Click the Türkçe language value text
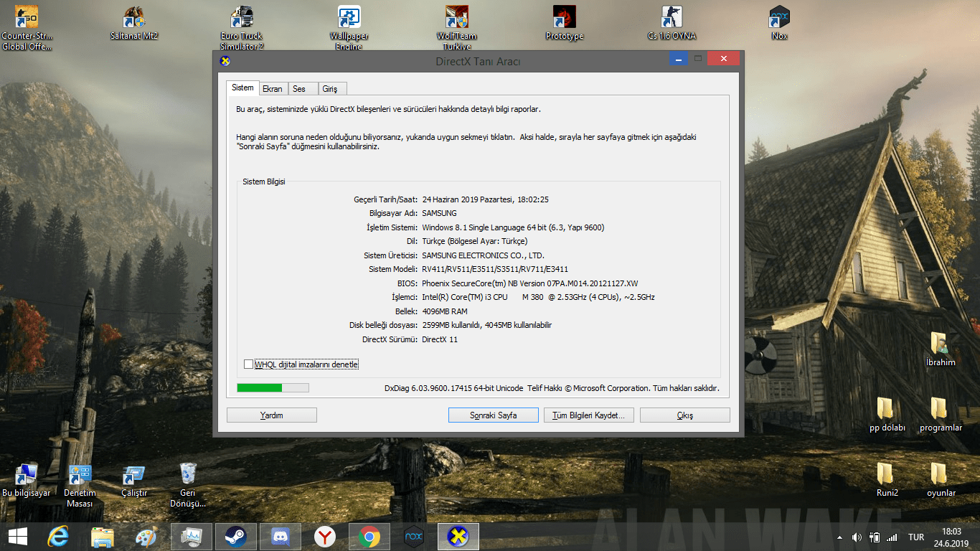 point(474,241)
